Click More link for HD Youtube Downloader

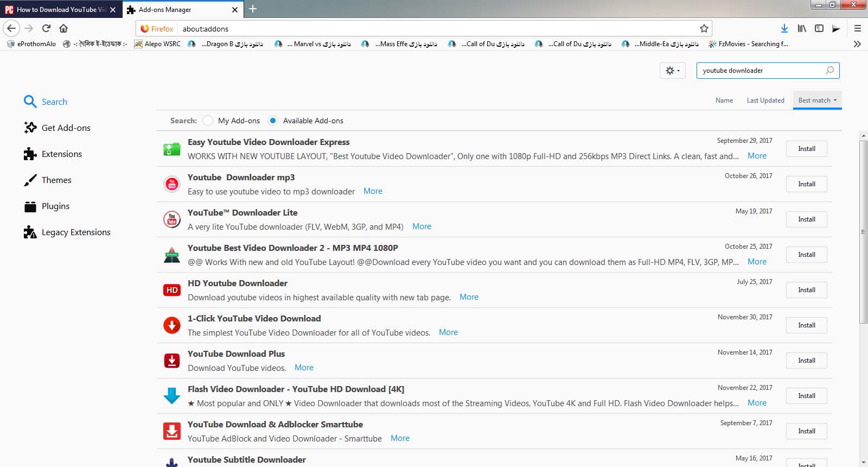click(469, 297)
